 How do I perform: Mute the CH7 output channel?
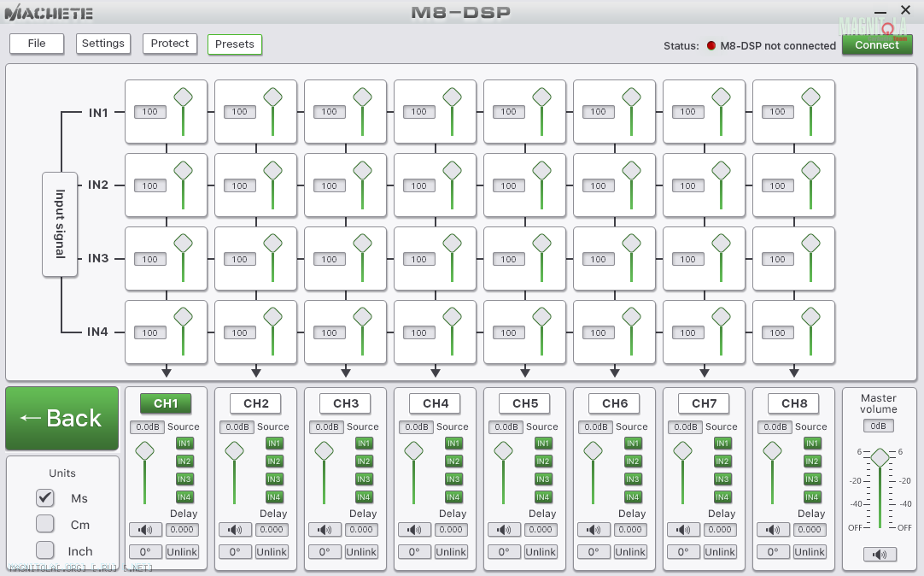(682, 530)
